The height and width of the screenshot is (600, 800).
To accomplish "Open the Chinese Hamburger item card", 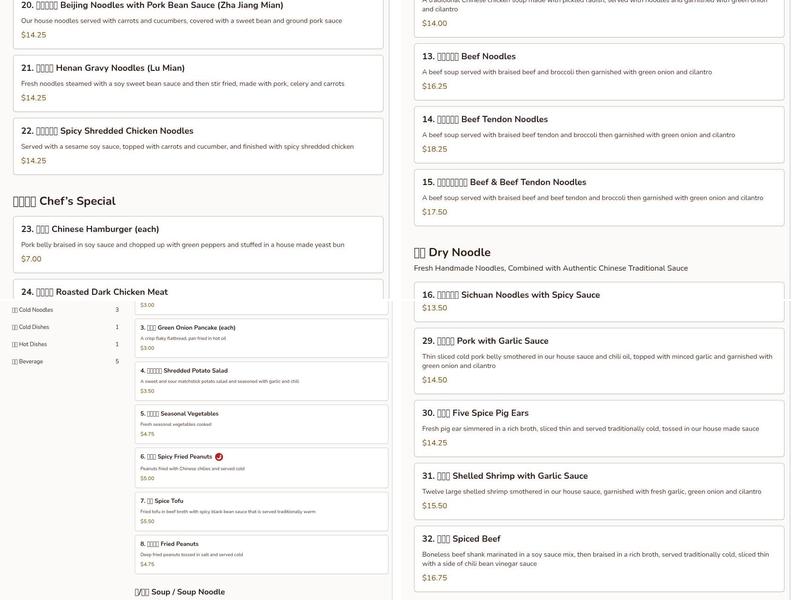I will pos(197,243).
